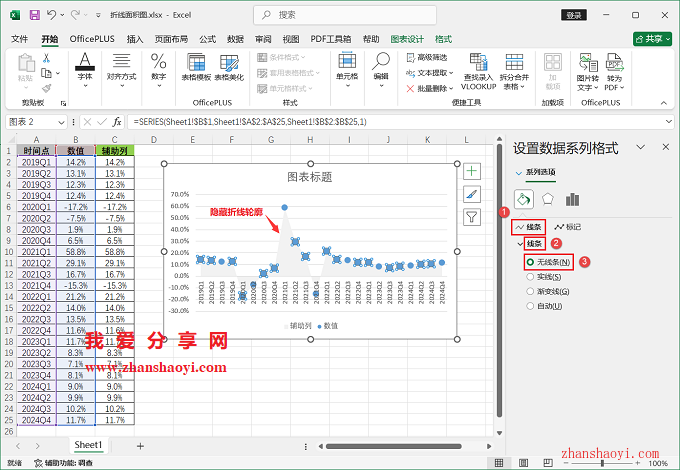This screenshot has height=470, width=680.
Task: Click the 表格美化 table beautify icon
Action: [229, 67]
